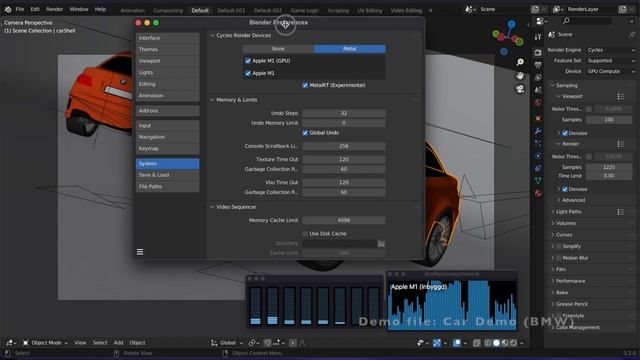Uncheck the Apple M1 (GPU) device
The width and height of the screenshot is (640, 360).
click(248, 61)
